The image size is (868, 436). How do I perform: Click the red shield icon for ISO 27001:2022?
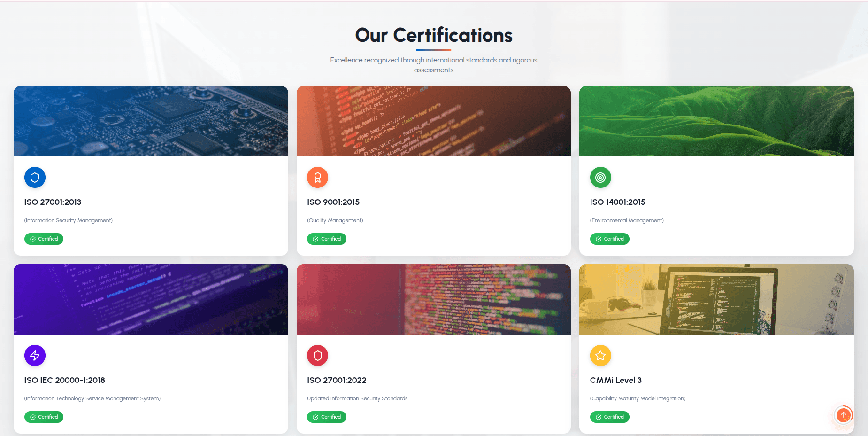(x=317, y=356)
